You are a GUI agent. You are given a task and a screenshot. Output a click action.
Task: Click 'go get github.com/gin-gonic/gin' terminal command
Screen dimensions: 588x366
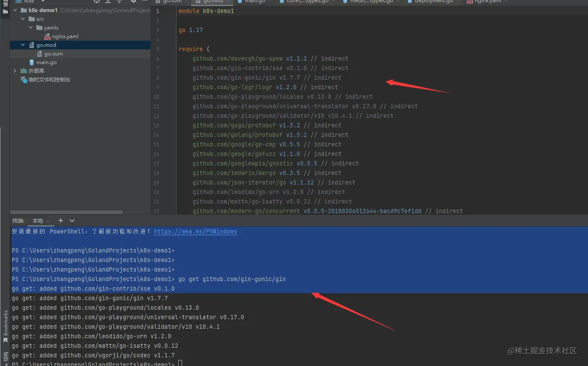[232, 279]
